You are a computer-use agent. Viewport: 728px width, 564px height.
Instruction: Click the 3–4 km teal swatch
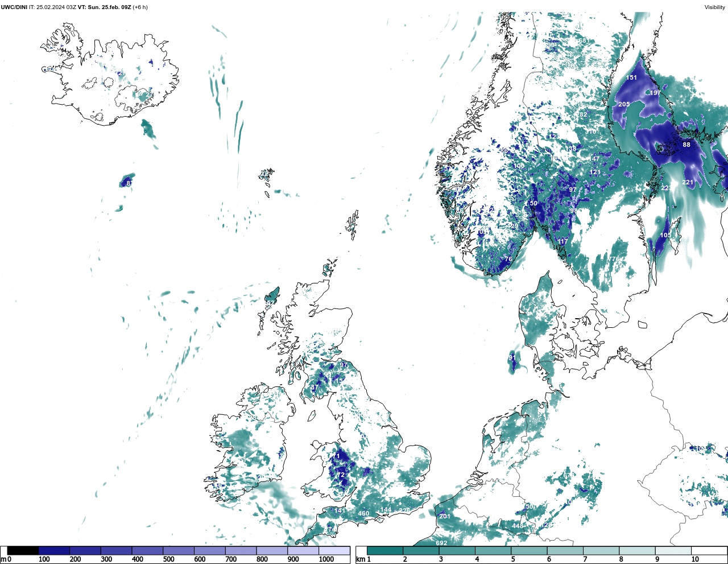[457, 551]
